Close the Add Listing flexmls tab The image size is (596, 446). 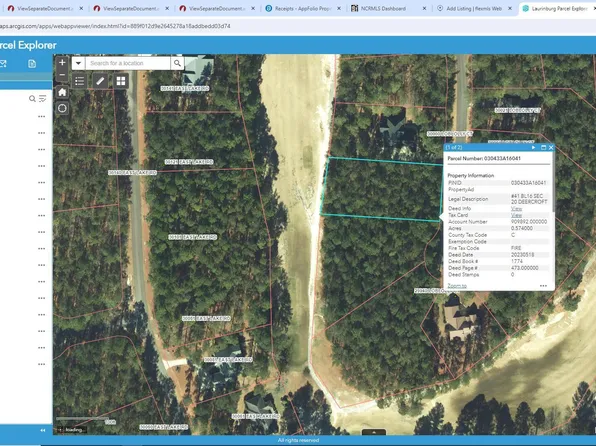point(510,8)
